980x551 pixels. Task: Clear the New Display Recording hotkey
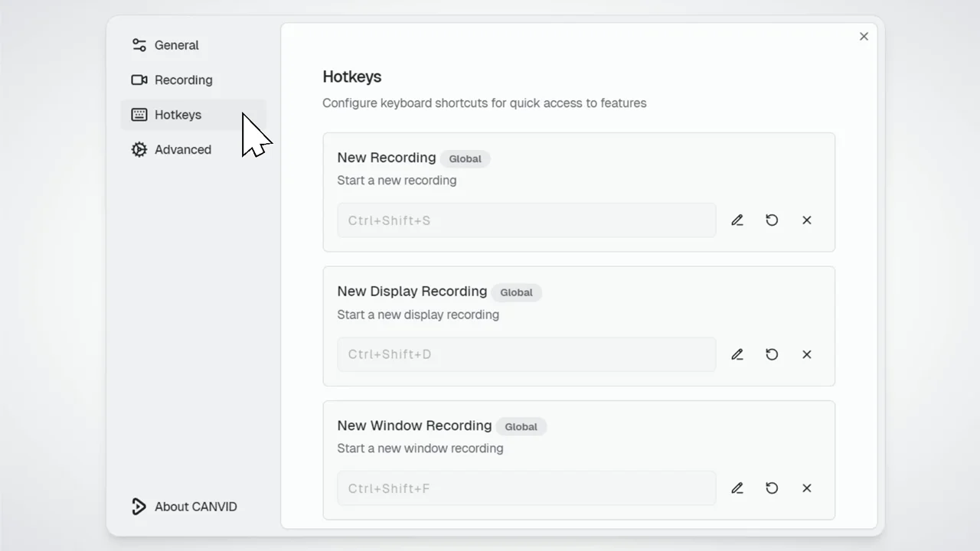click(806, 354)
